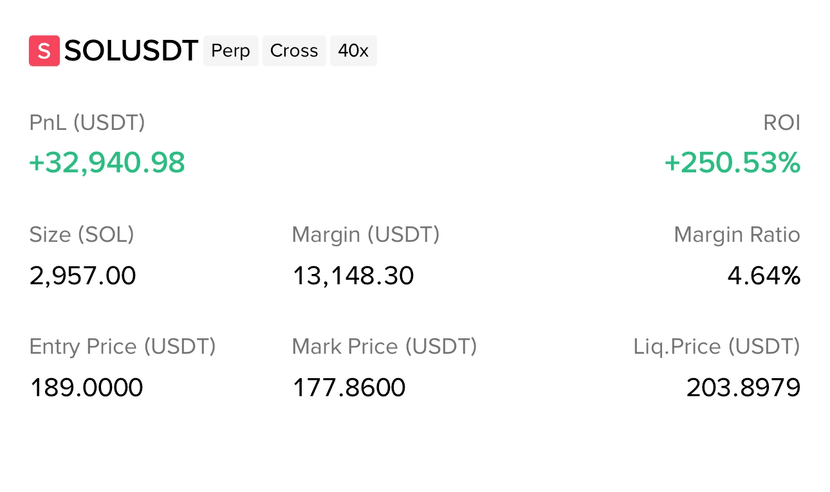Click the Mark Price (USDT) label

click(384, 346)
